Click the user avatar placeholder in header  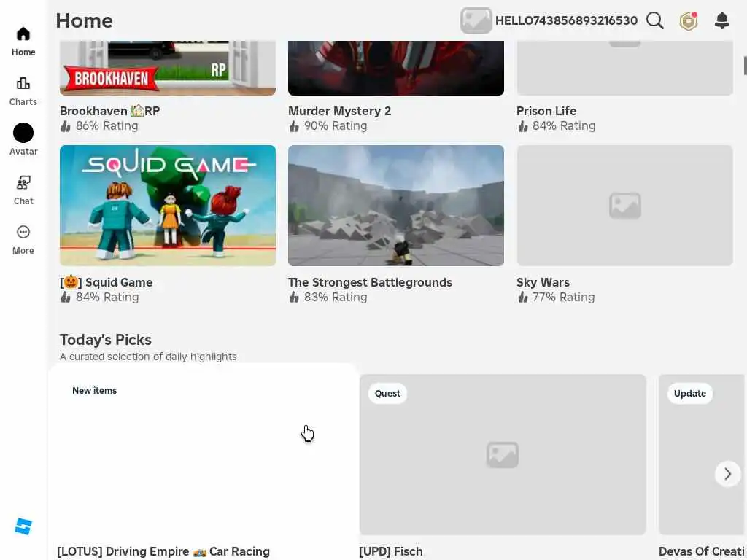click(x=476, y=20)
